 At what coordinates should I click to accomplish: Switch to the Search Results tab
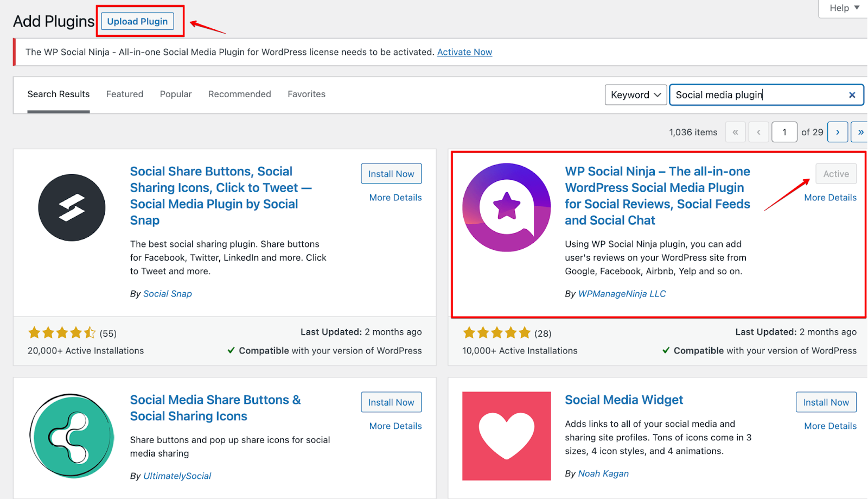pos(59,94)
